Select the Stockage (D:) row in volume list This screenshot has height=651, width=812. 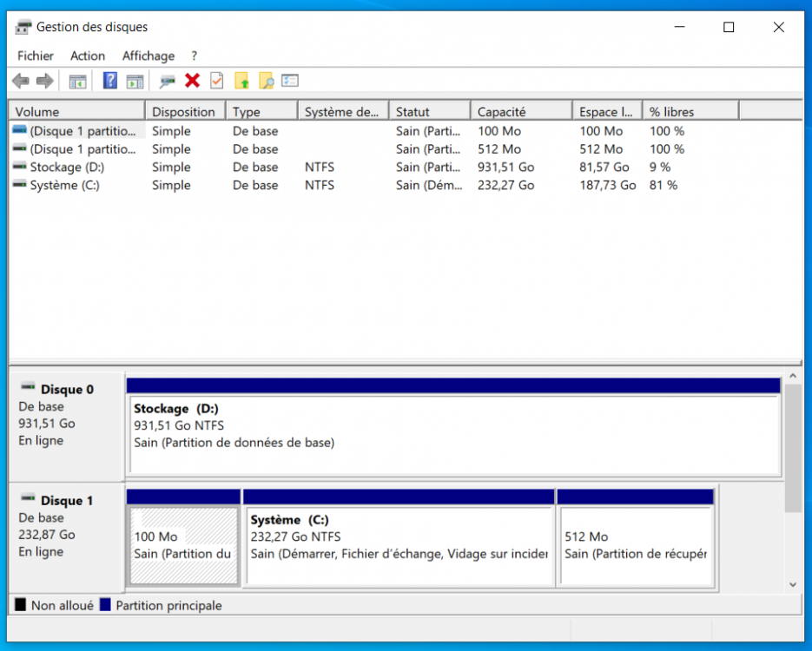(67, 167)
